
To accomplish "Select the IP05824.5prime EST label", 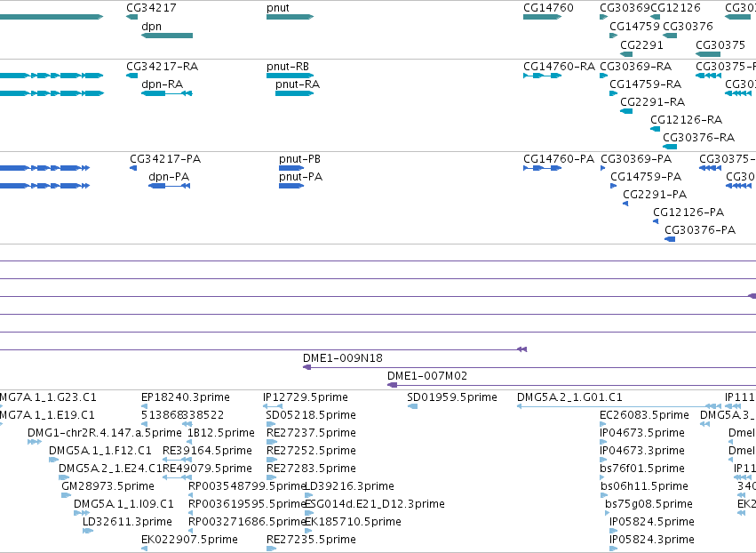I will pyautogui.click(x=652, y=523).
